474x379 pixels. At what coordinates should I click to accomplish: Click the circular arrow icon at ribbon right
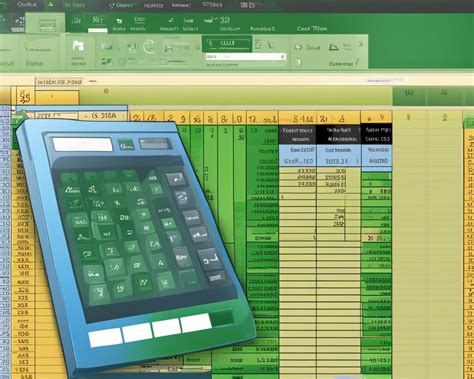(298, 47)
